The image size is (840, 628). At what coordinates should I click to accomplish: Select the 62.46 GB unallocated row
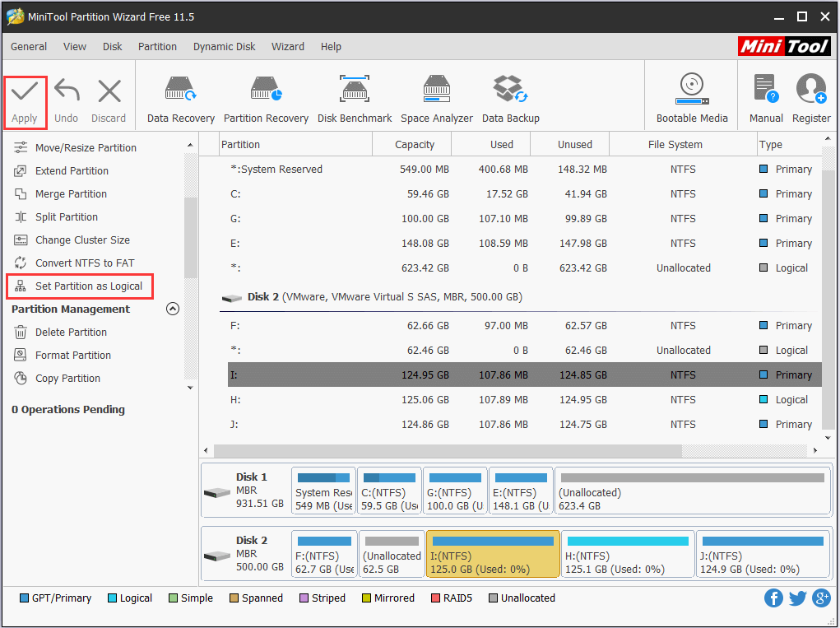(x=524, y=351)
